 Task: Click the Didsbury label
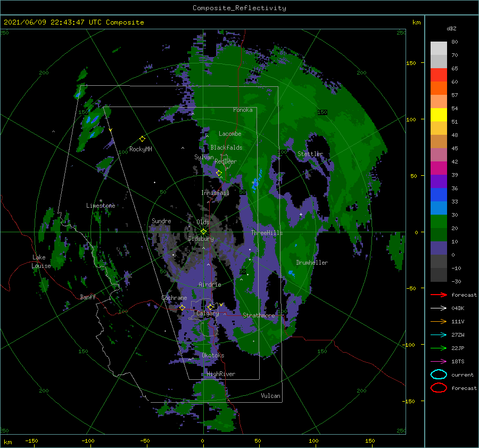tap(201, 239)
